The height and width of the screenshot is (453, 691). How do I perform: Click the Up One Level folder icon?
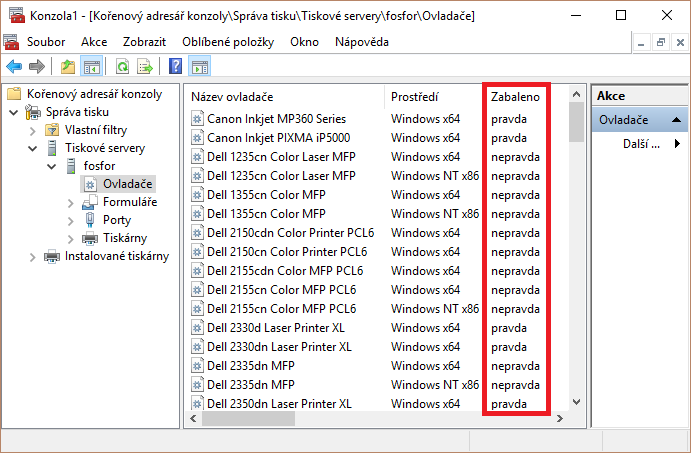67,67
